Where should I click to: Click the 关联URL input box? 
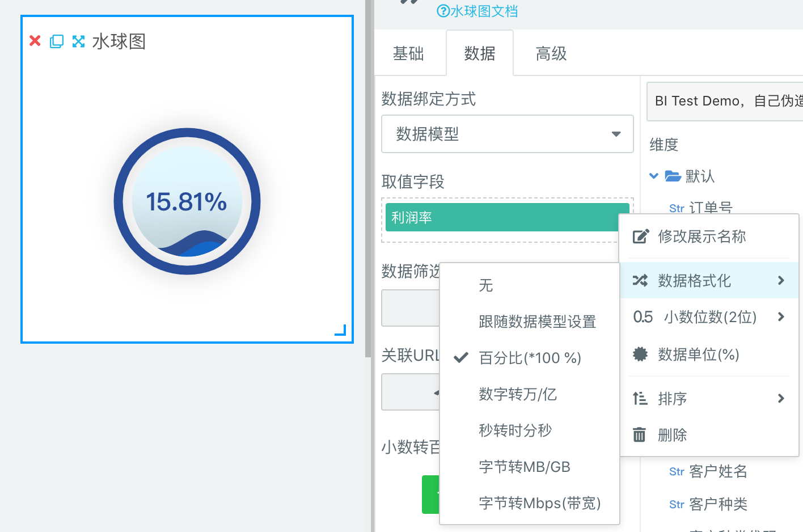pos(411,391)
